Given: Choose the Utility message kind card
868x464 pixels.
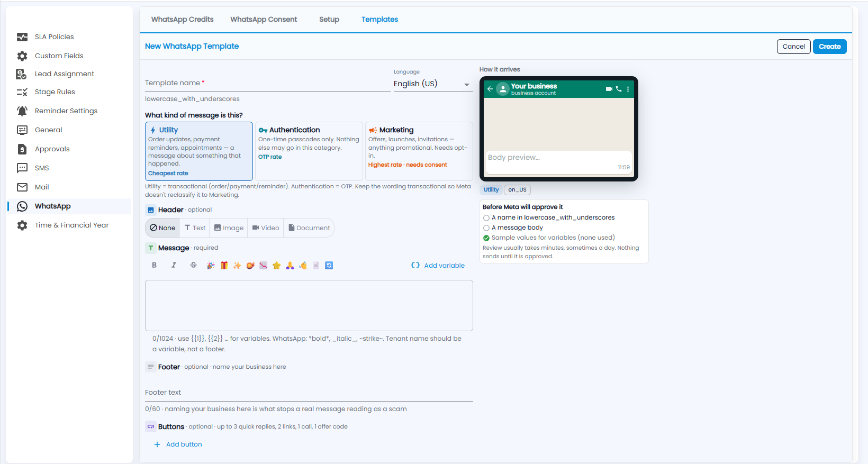Looking at the screenshot, I should [199, 151].
